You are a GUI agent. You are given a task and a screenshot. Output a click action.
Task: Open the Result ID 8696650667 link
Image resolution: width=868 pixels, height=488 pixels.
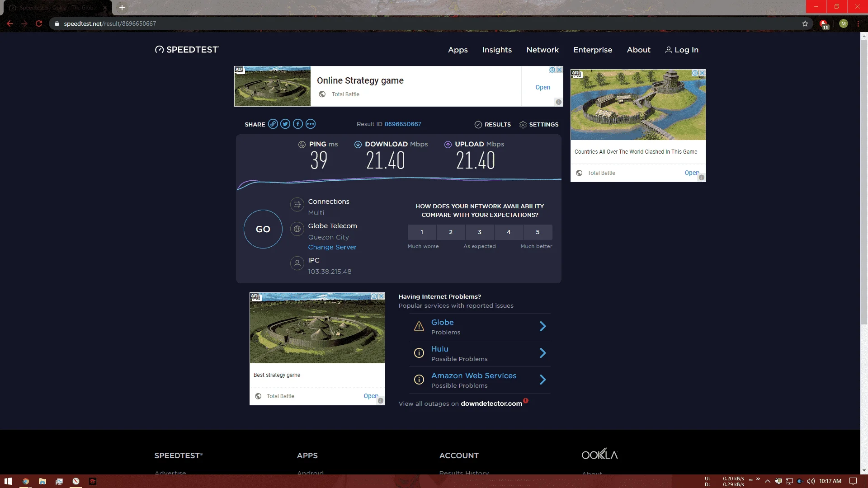tap(403, 124)
